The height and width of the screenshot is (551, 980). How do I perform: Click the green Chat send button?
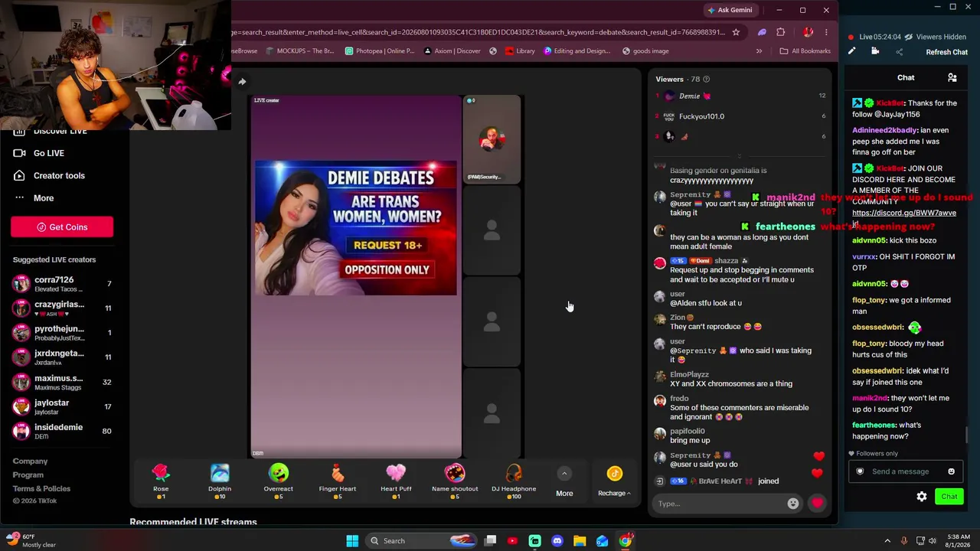949,497
